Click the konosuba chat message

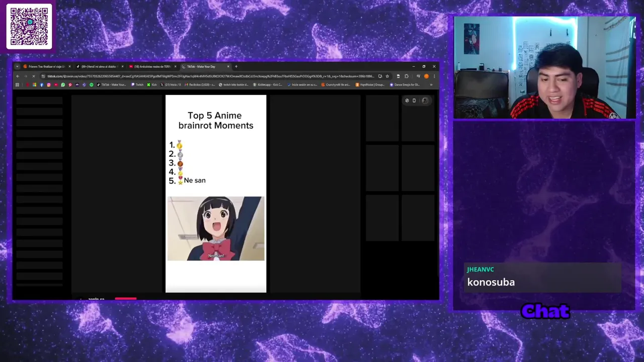click(491, 282)
